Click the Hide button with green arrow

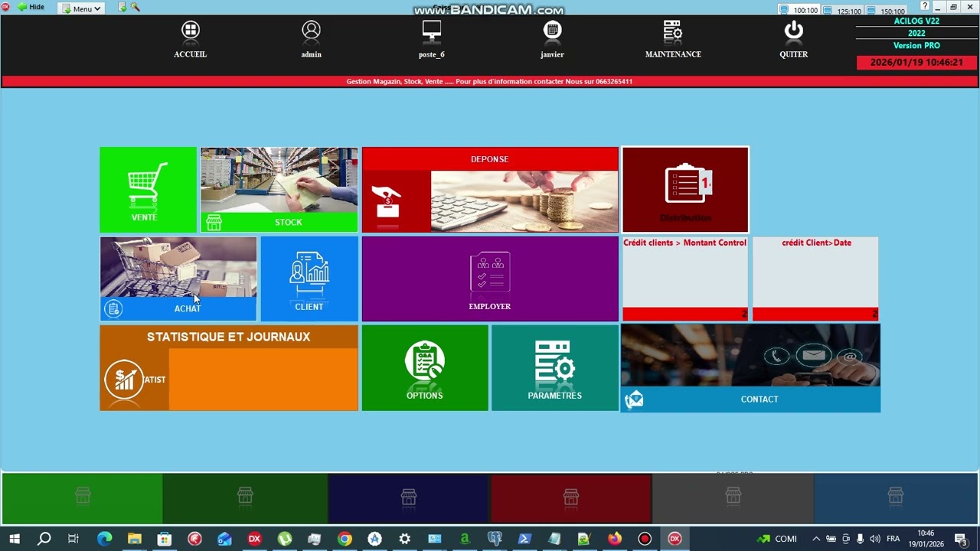pos(31,7)
